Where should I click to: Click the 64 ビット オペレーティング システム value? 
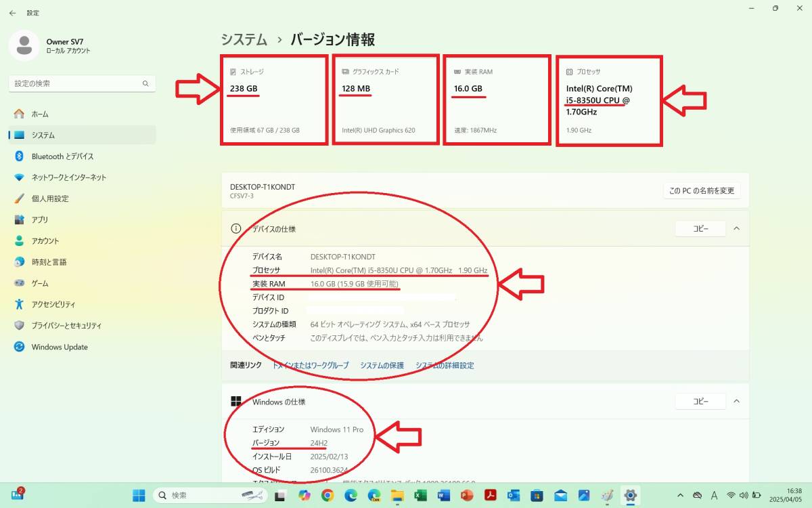pyautogui.click(x=390, y=324)
